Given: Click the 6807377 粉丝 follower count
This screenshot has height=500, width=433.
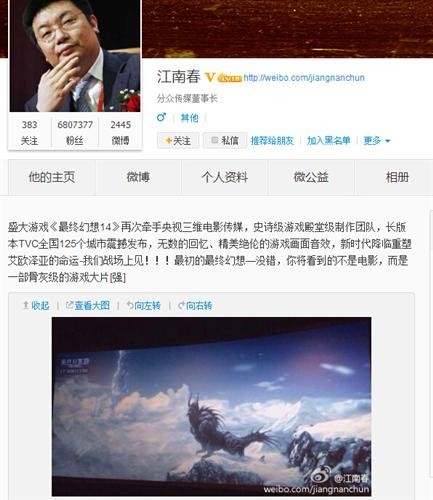Looking at the screenshot, I should tap(75, 132).
